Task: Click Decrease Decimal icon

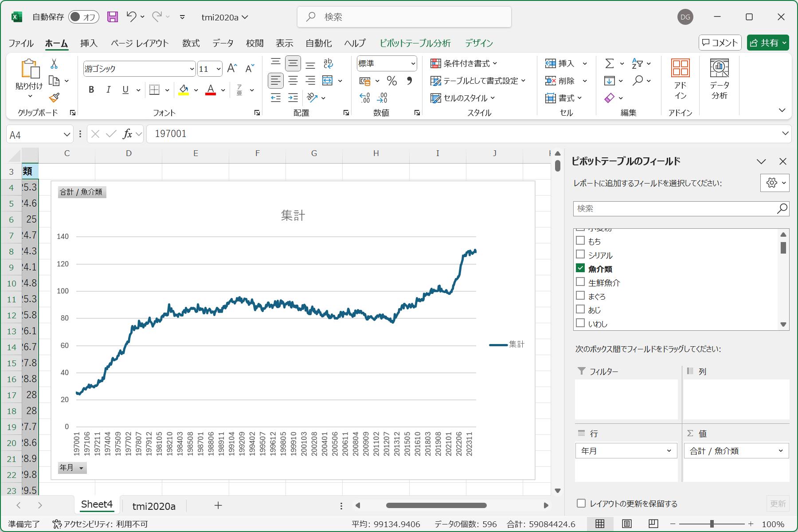Action: [383, 98]
